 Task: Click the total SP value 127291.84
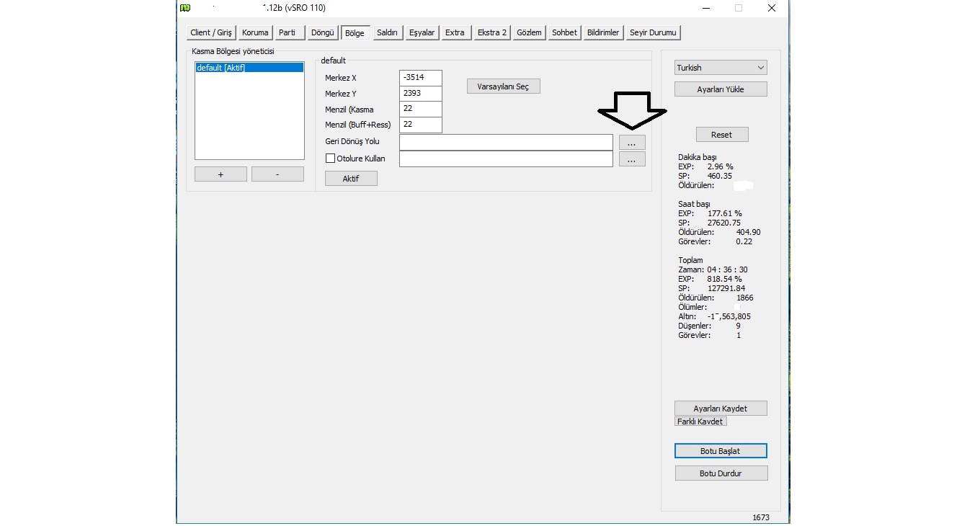point(726,289)
